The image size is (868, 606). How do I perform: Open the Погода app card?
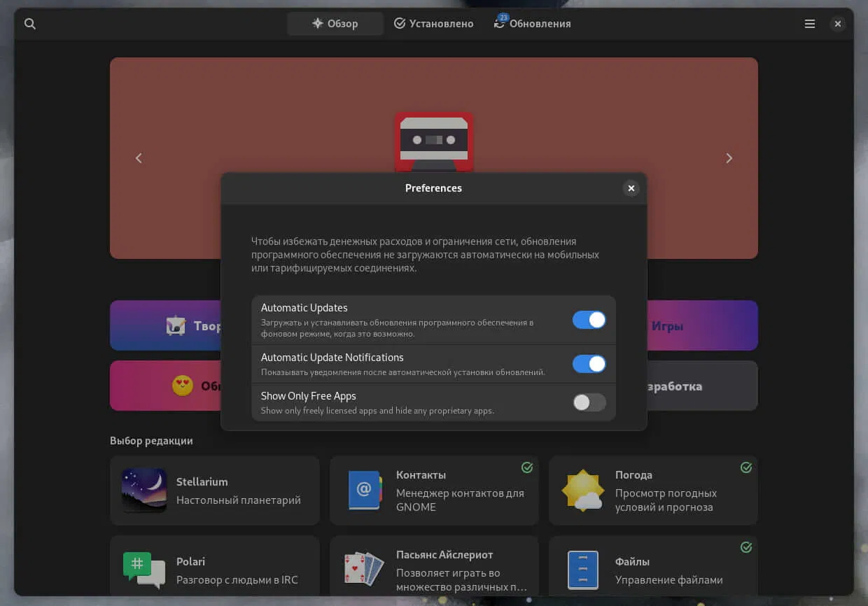point(653,491)
